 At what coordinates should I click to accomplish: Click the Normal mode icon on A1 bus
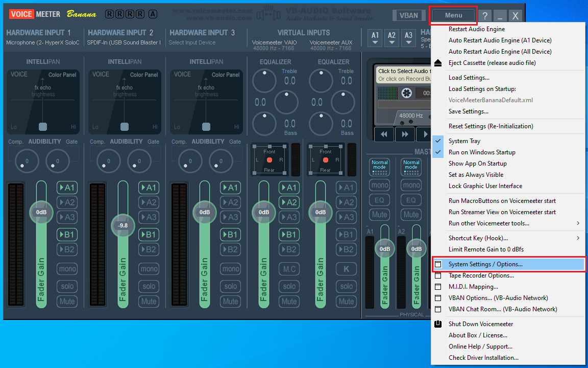pos(380,167)
